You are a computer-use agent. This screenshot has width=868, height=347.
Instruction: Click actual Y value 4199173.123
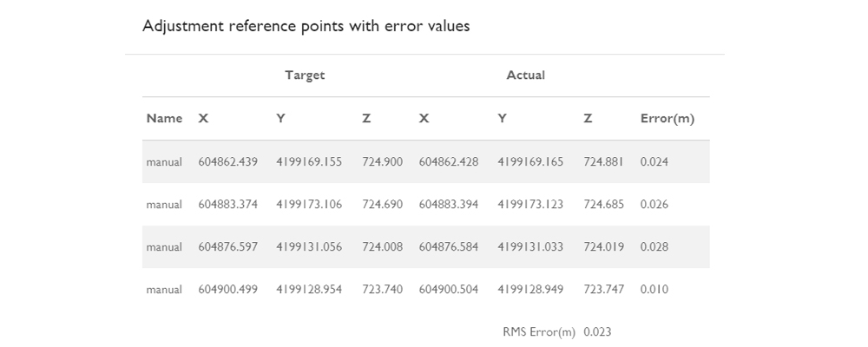pyautogui.click(x=529, y=205)
